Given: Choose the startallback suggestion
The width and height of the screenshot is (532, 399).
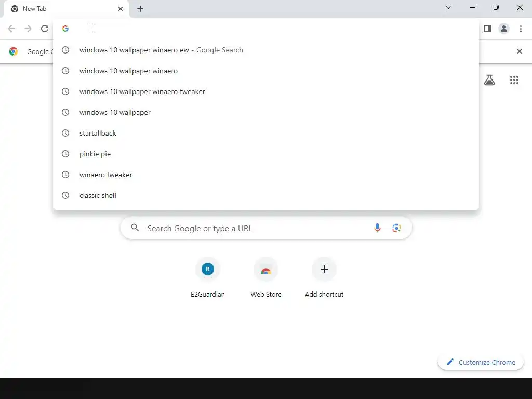Looking at the screenshot, I should (x=266, y=133).
